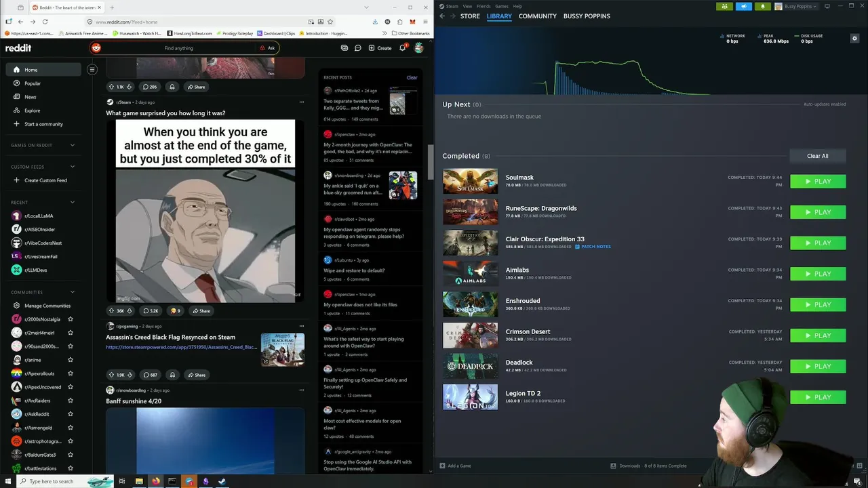Open MetaMask fox extension icon
The height and width of the screenshot is (488, 868).
(x=412, y=22)
